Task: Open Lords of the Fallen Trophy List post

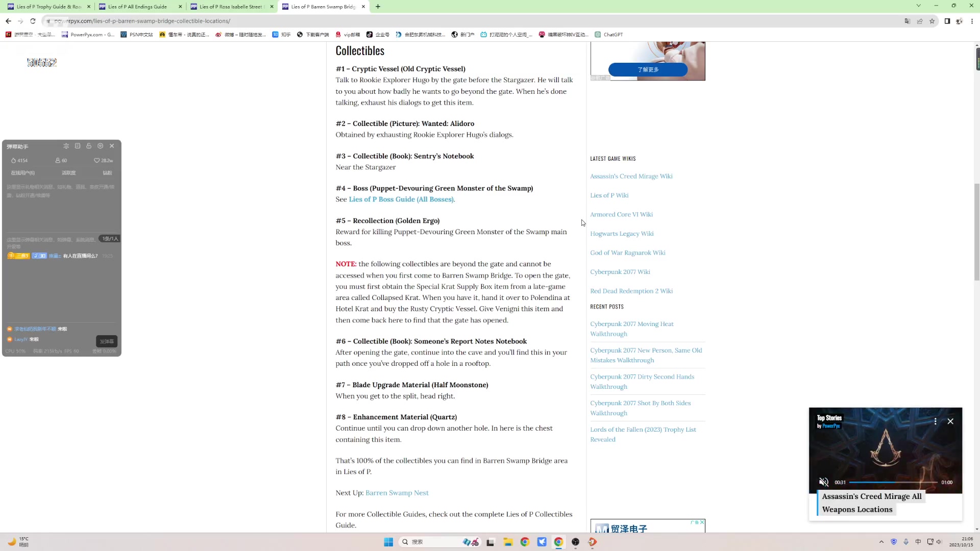Action: click(x=643, y=435)
